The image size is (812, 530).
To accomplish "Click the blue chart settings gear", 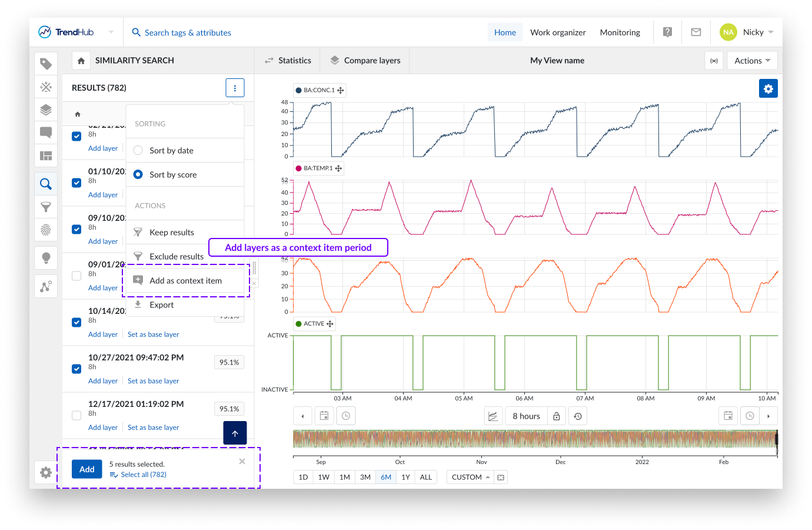I will click(x=768, y=88).
